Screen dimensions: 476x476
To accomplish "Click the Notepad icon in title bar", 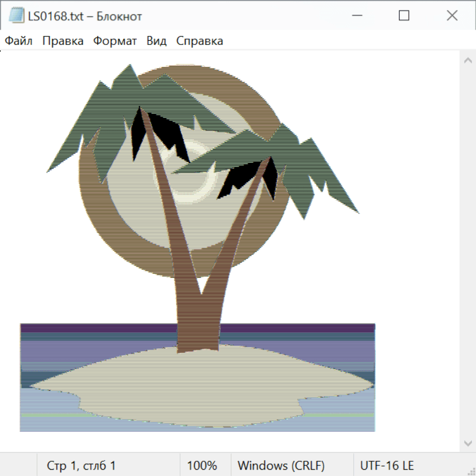I will (16, 16).
